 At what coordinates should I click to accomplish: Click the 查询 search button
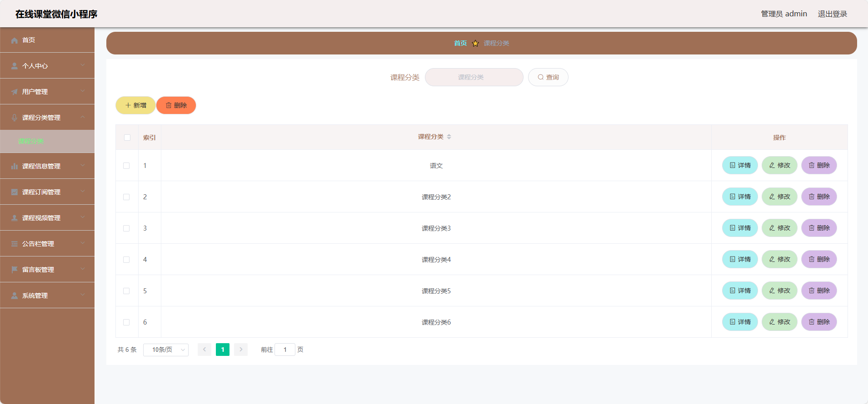(548, 77)
